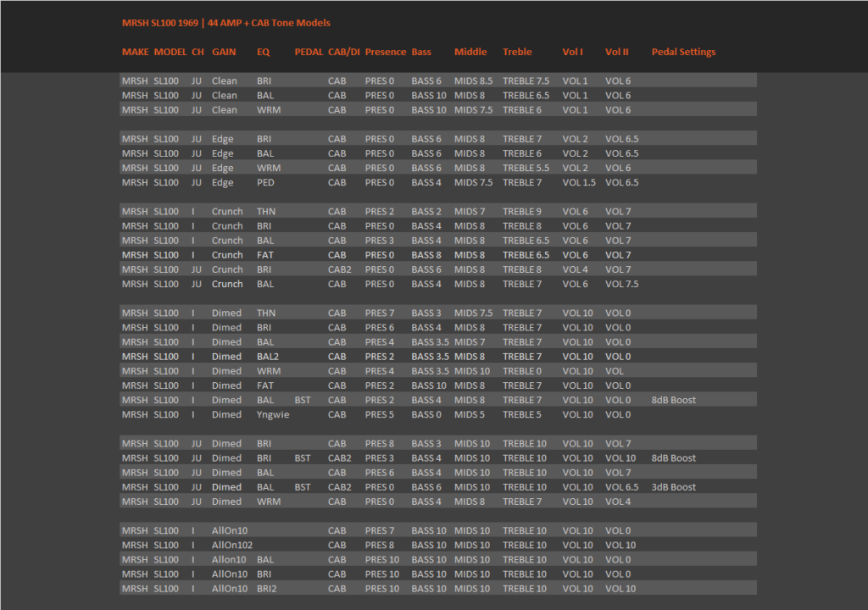Click the Middle column header
Image resolution: width=868 pixels, height=610 pixels.
point(470,52)
